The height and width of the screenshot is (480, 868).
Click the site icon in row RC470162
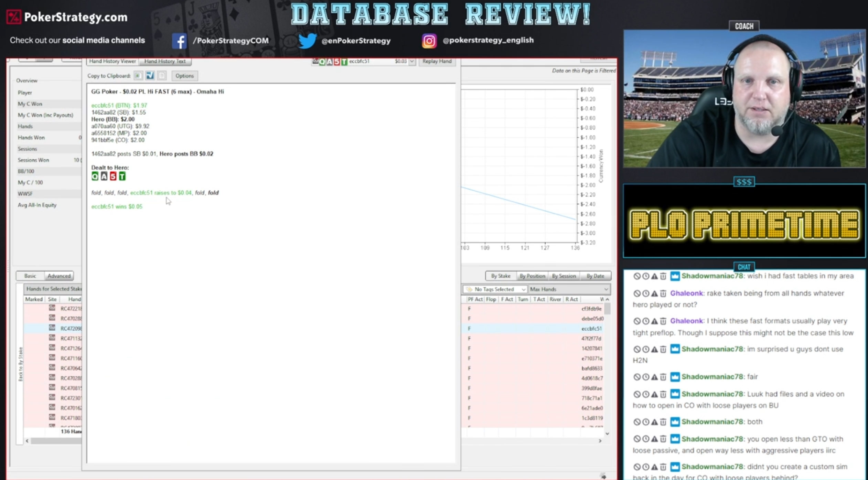(x=52, y=407)
